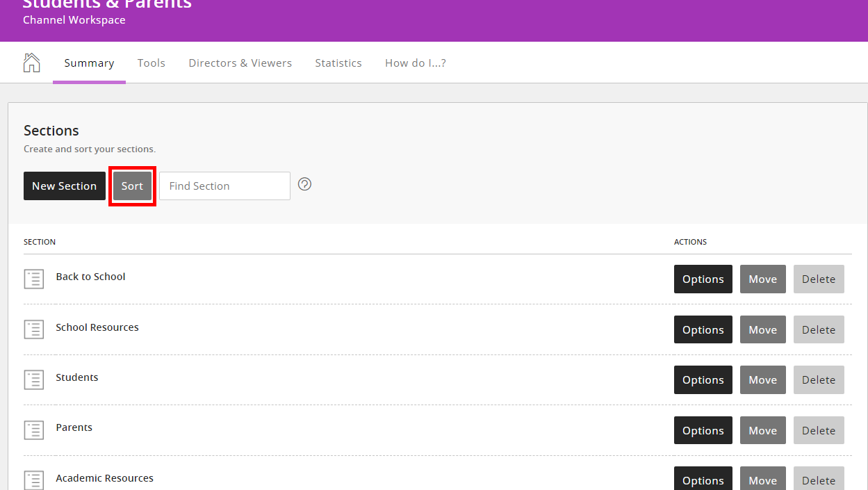The height and width of the screenshot is (490, 868).
Task: Open the School Resources section name
Action: (97, 327)
